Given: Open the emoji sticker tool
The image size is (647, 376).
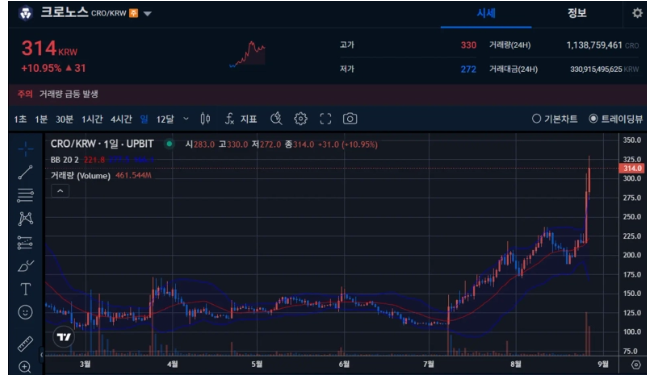Looking at the screenshot, I should click(25, 312).
